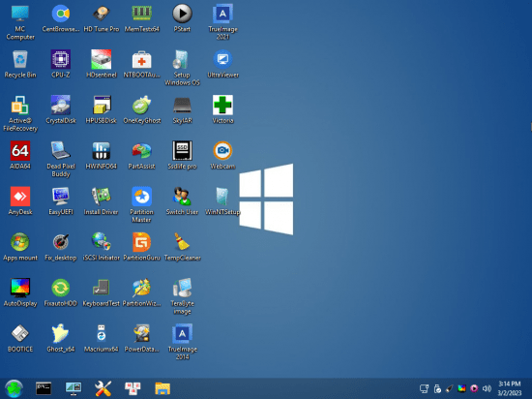
Task: Click the volume speaker tray icon
Action: pyautogui.click(x=487, y=388)
